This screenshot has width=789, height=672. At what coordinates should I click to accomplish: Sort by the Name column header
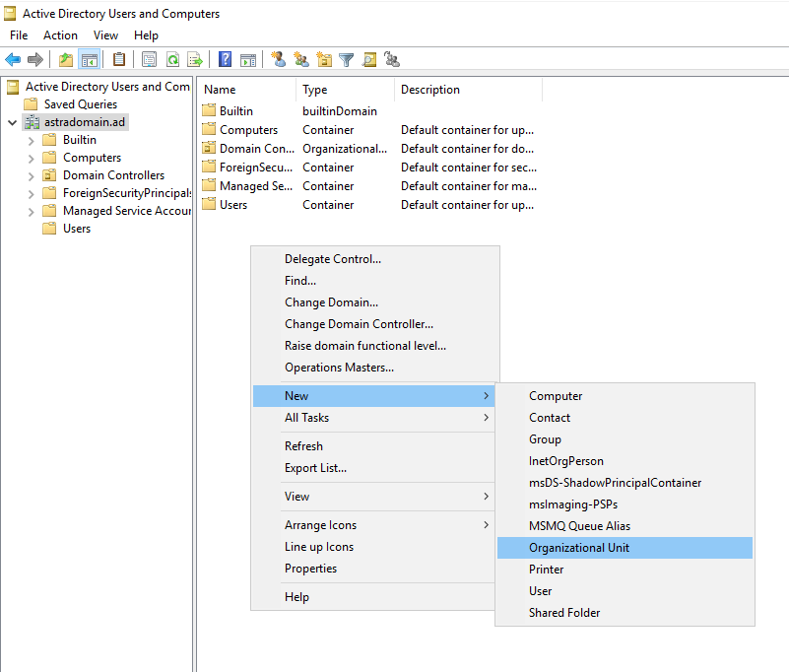[x=247, y=90]
